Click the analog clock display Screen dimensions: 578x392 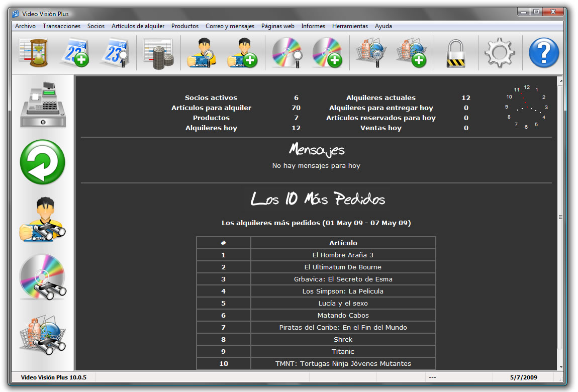pyautogui.click(x=526, y=107)
